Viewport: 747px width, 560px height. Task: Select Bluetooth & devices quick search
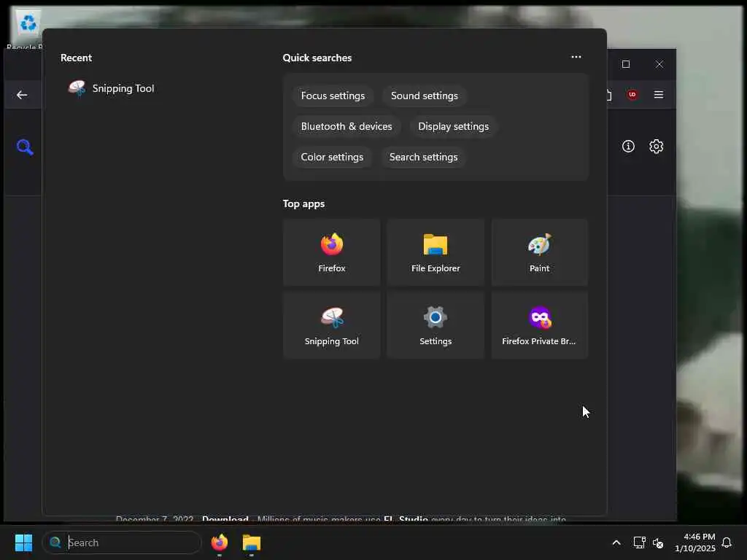click(x=347, y=126)
